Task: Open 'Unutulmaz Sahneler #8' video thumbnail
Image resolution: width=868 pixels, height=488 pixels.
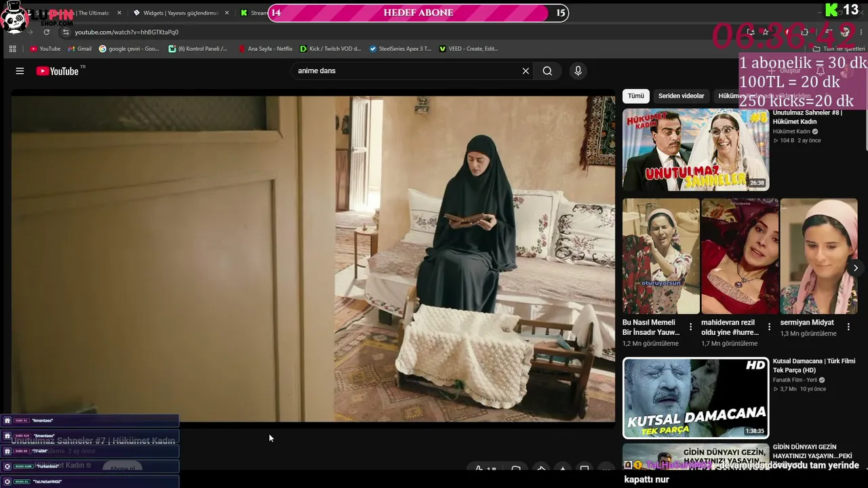Action: click(x=696, y=150)
